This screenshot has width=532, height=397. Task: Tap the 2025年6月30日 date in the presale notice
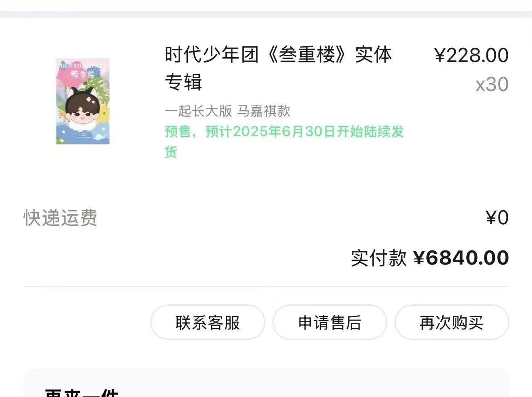(284, 132)
